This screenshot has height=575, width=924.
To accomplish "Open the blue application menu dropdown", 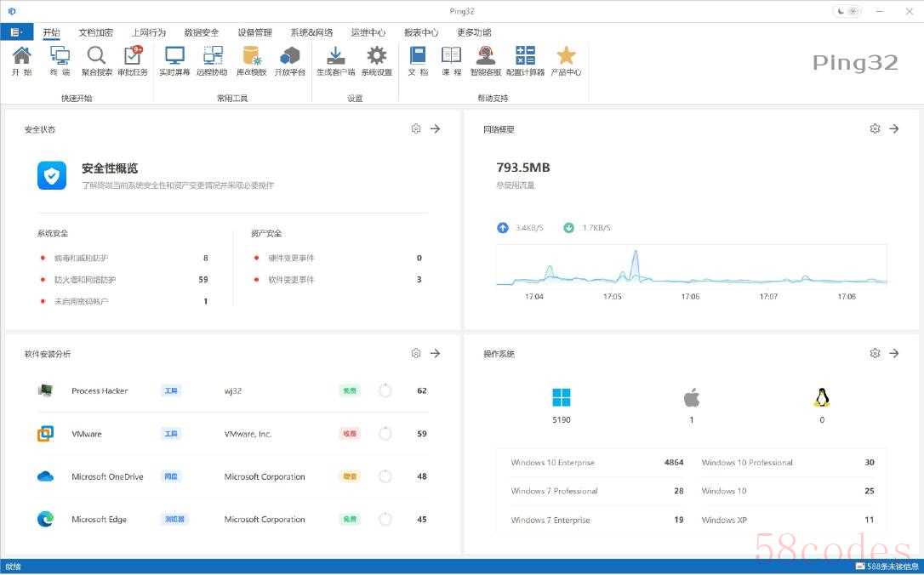I will 16,32.
